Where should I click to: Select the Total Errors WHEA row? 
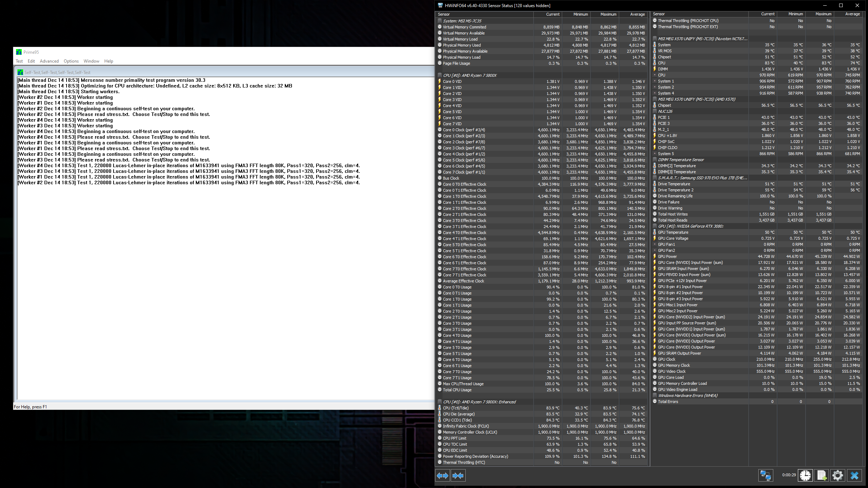click(668, 402)
